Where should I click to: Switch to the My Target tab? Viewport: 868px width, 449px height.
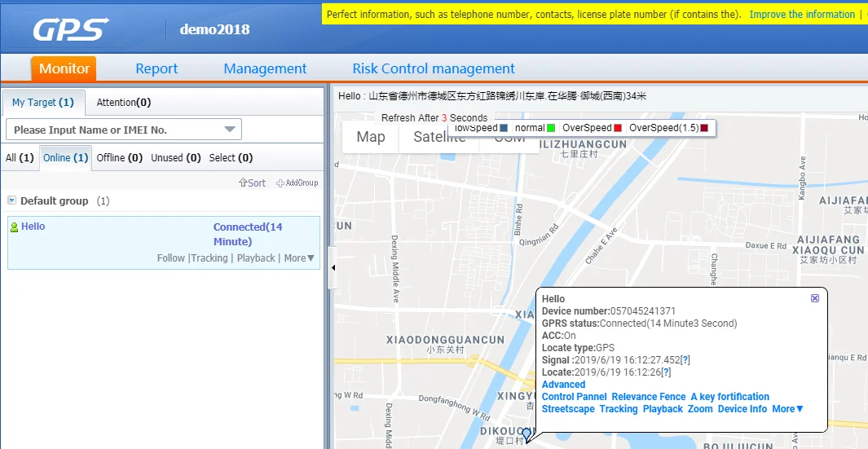pos(43,103)
